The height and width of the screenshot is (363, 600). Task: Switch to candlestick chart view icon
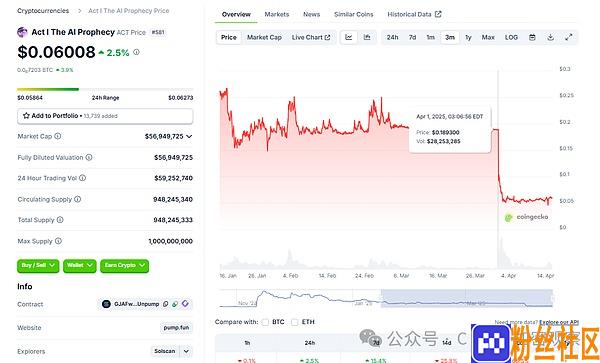tap(367, 37)
